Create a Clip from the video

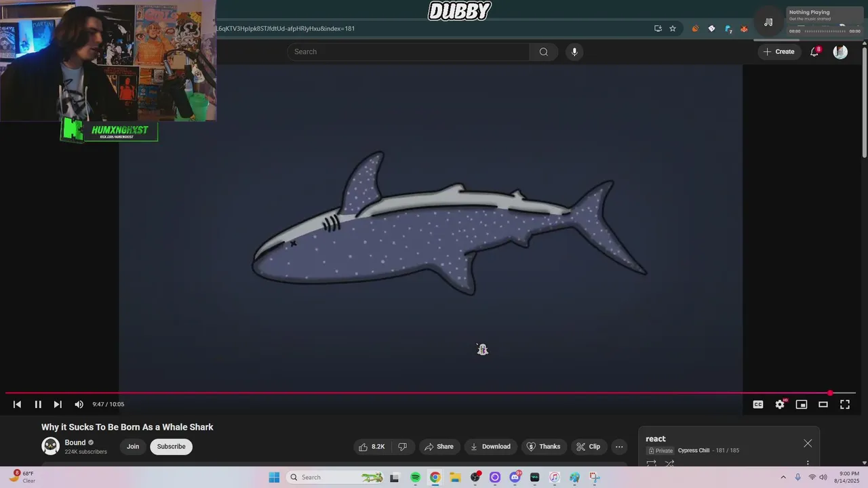[x=588, y=447]
